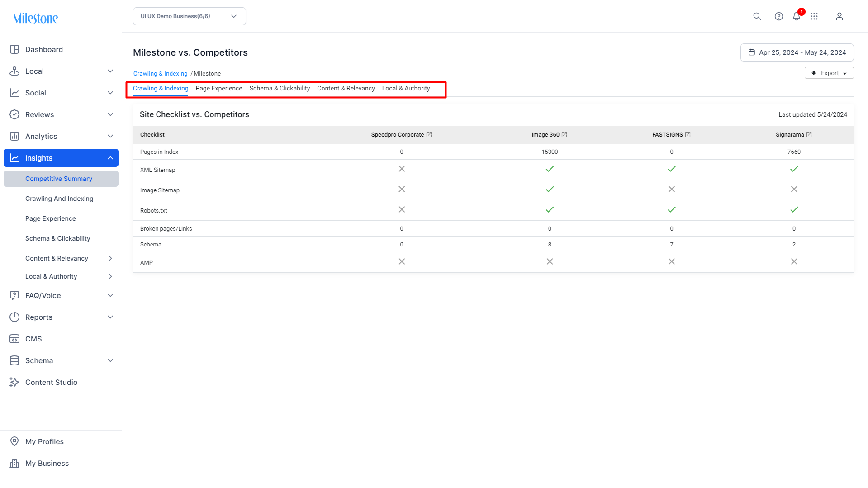Screen dimensions: 868x488
Task: Click Image 360 Pages in Index value 15300
Action: [550, 152]
